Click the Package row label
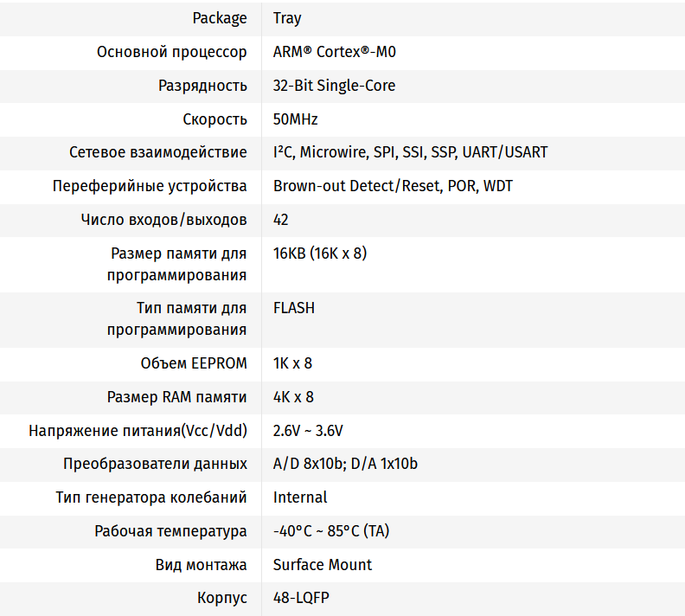The height and width of the screenshot is (616, 685). click(x=220, y=18)
